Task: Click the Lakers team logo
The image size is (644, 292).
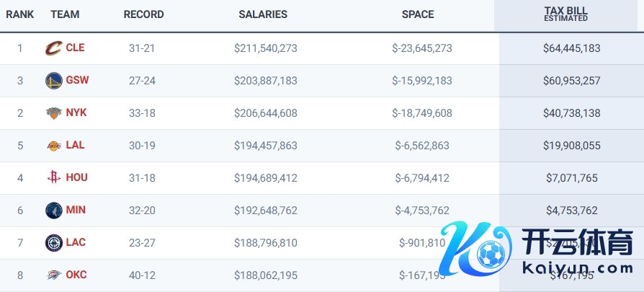Action: pyautogui.click(x=54, y=146)
